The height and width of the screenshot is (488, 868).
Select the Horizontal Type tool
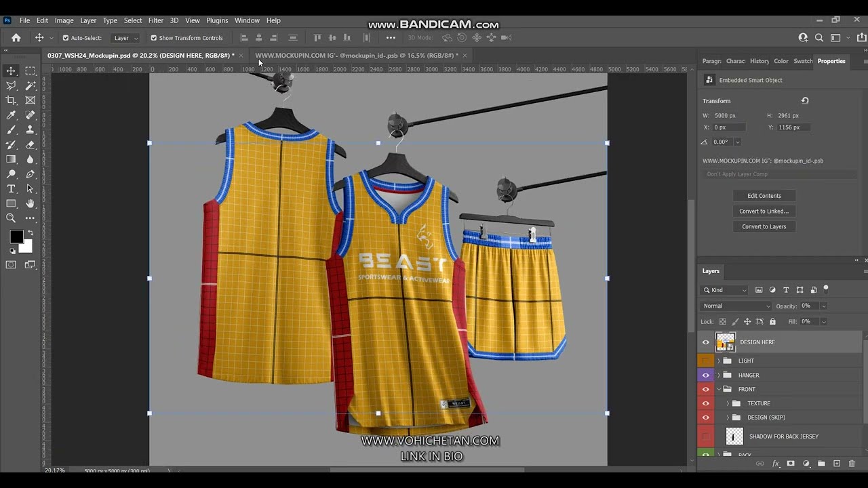[11, 188]
